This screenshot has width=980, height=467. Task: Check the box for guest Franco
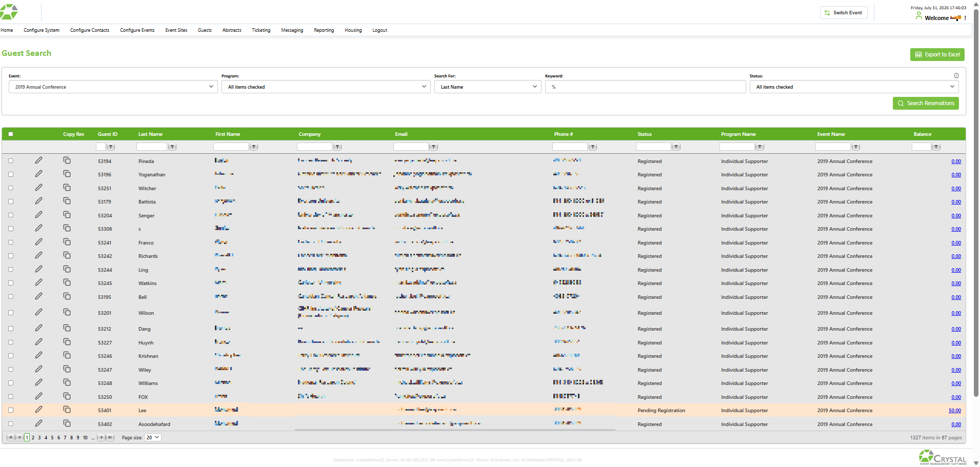[11, 242]
